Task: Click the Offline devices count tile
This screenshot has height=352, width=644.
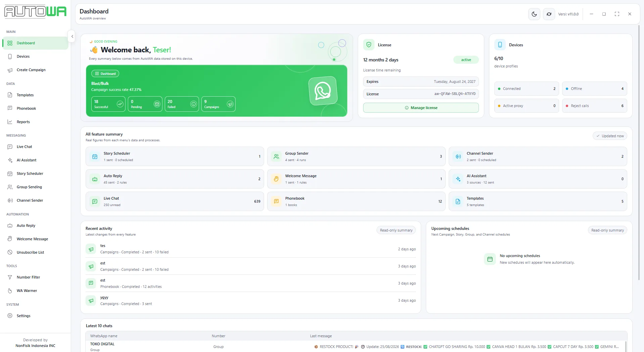Action: 595,89
